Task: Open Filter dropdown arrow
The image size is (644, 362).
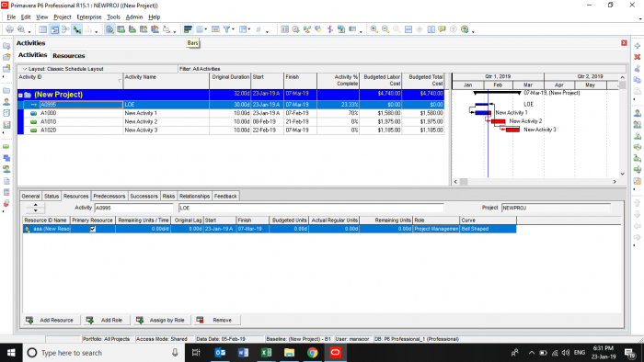Action: pos(234,29)
